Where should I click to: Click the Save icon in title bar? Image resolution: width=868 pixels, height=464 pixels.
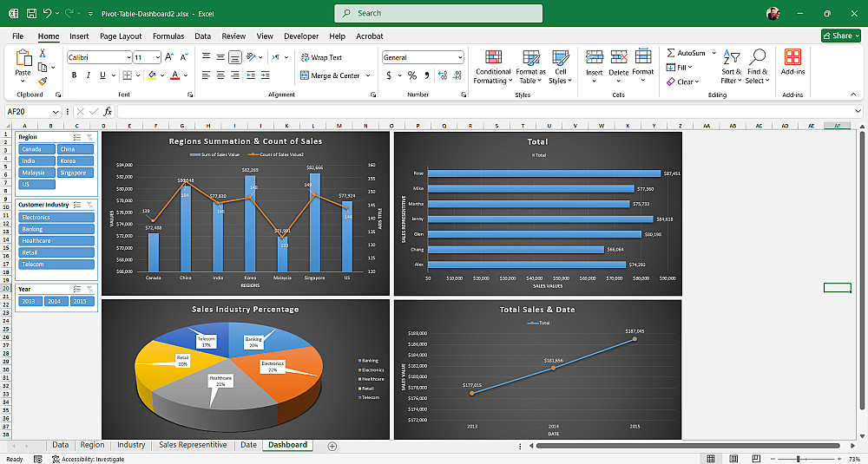pos(31,13)
